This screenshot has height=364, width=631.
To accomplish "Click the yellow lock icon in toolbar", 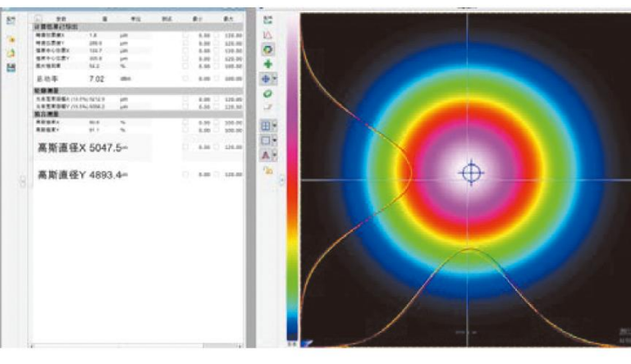I will [x=267, y=170].
